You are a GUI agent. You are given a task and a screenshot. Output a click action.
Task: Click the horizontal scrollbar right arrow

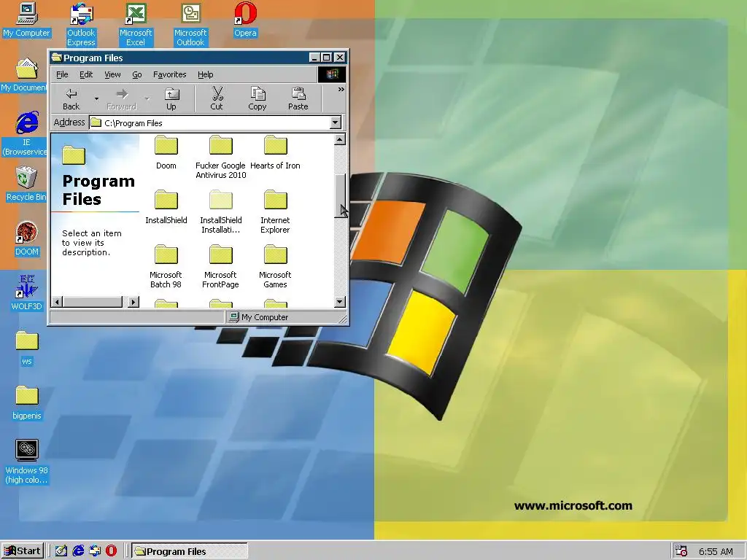134,301
